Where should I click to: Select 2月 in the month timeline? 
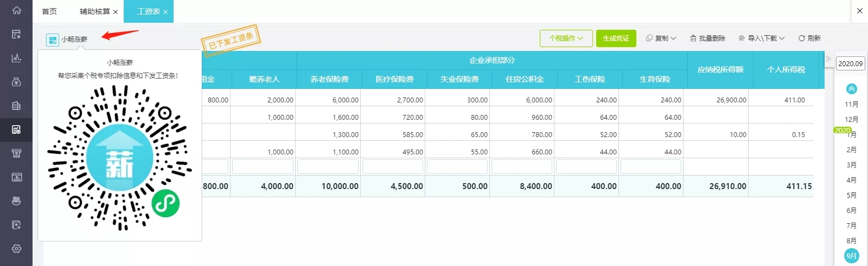pos(851,150)
